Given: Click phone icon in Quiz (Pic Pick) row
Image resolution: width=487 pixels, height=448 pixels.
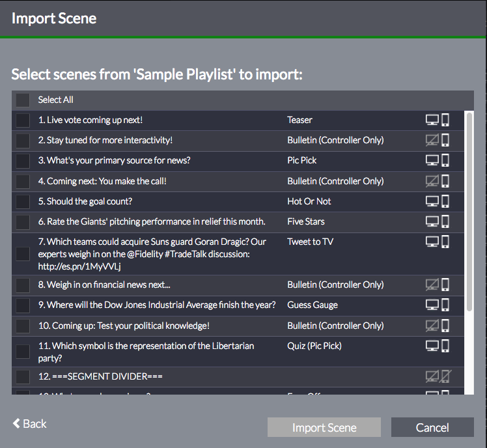Looking at the screenshot, I should click(x=445, y=346).
